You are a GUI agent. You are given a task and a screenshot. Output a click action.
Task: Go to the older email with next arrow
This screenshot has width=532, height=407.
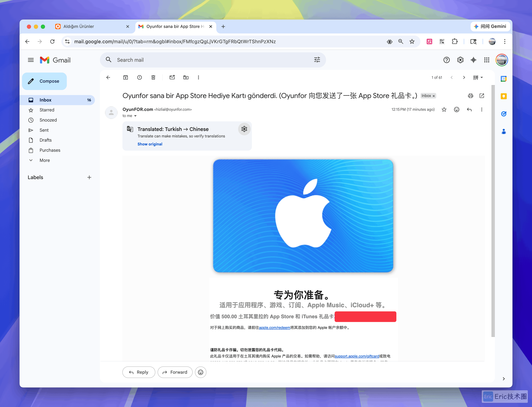[464, 78]
